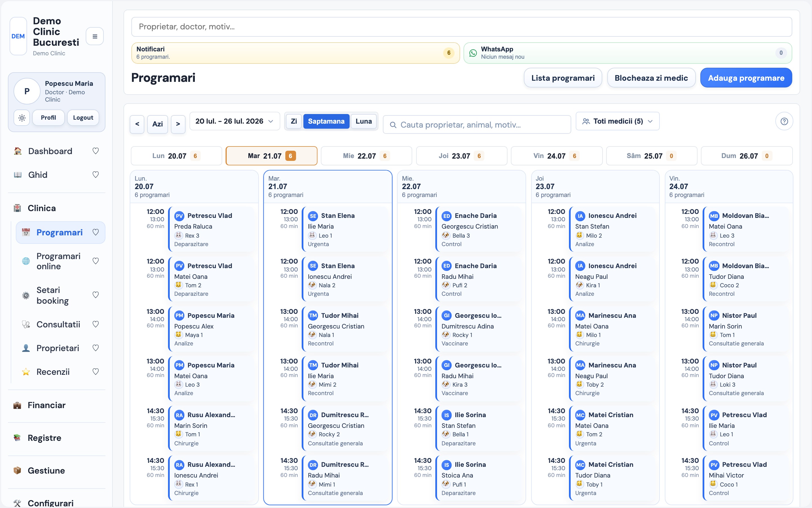Select the Dum 26.07 day tab
Viewport: 812px width, 508px height.
747,156
